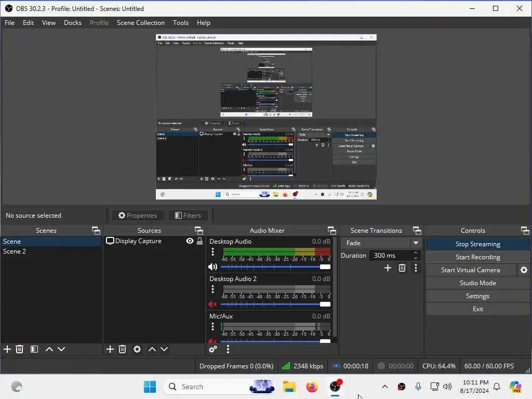Image resolution: width=532 pixels, height=399 pixels.
Task: Move source down arrow in Sources dock
Action: [164, 349]
